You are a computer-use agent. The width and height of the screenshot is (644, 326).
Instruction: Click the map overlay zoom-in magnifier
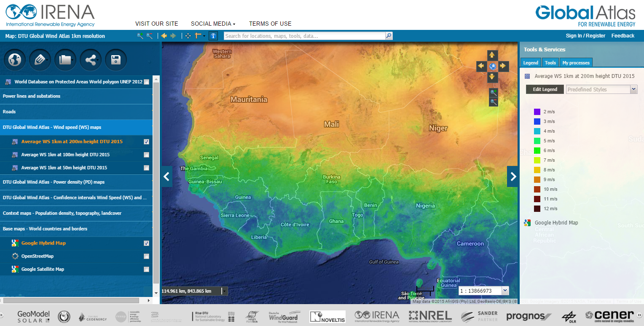[x=494, y=93]
